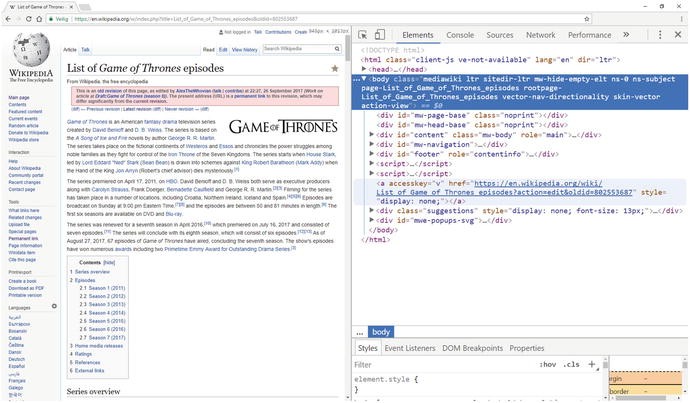Screen dimensions: 690x403
Task: Toggle the device toolbar icon in DevTools
Action: point(379,35)
